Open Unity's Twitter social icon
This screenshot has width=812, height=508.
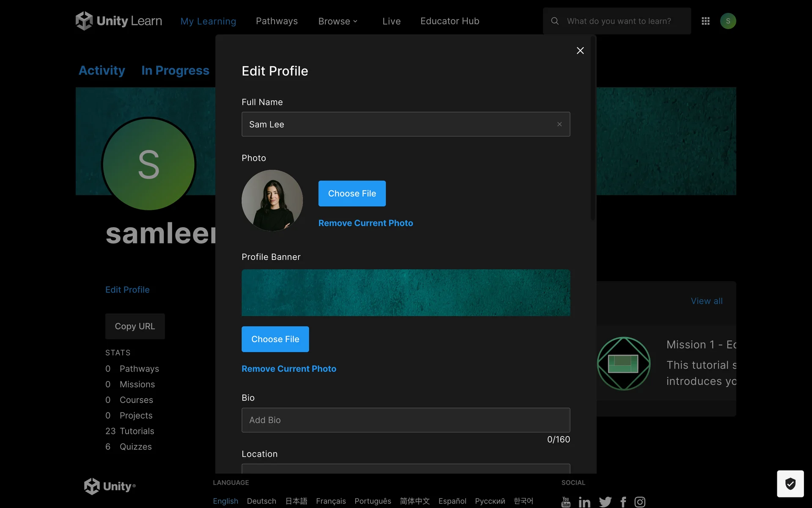605,502
